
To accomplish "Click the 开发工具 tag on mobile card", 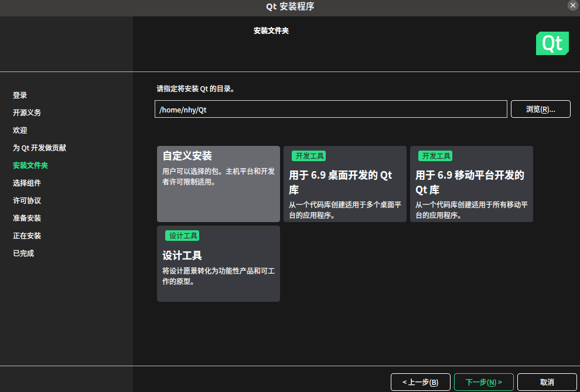I will 435,156.
